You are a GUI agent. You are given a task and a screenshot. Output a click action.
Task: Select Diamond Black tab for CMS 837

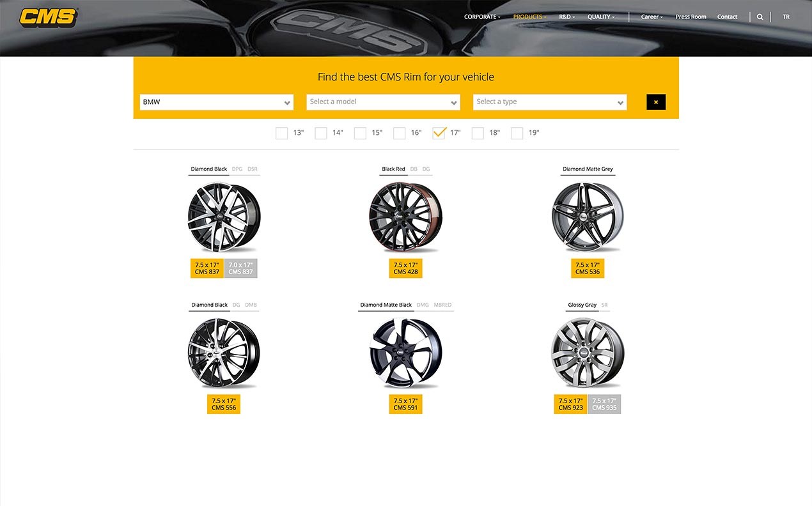pos(209,169)
